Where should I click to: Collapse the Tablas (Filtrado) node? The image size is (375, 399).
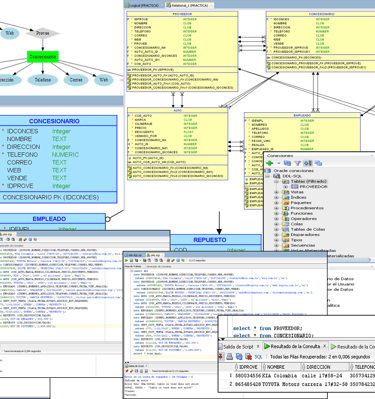point(276,181)
